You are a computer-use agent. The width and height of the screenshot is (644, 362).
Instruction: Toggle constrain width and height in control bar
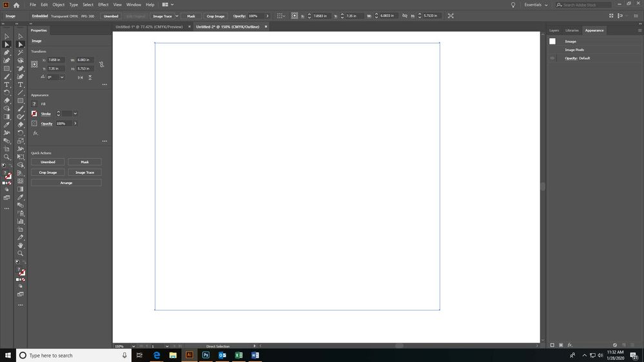pos(405,15)
